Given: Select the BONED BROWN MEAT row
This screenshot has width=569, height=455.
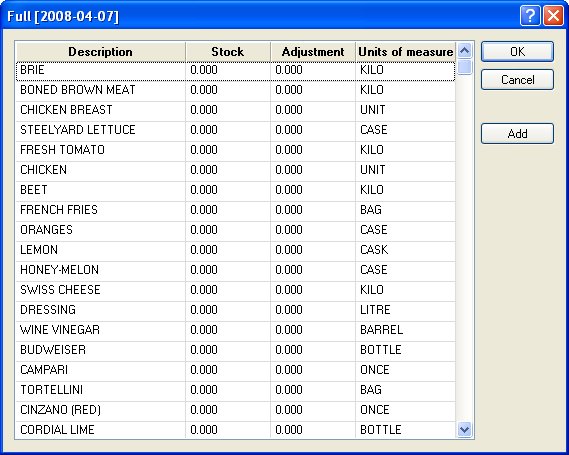Looking at the screenshot, I should [236, 90].
